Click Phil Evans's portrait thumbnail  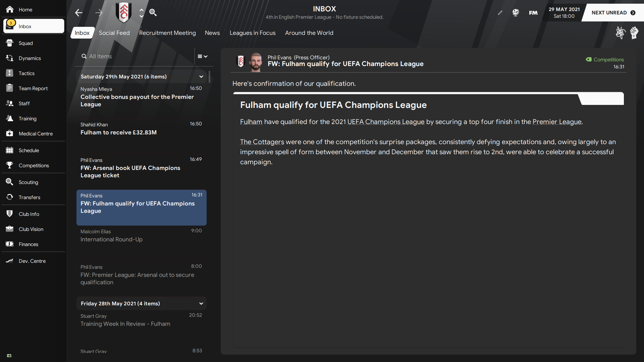pyautogui.click(x=256, y=62)
